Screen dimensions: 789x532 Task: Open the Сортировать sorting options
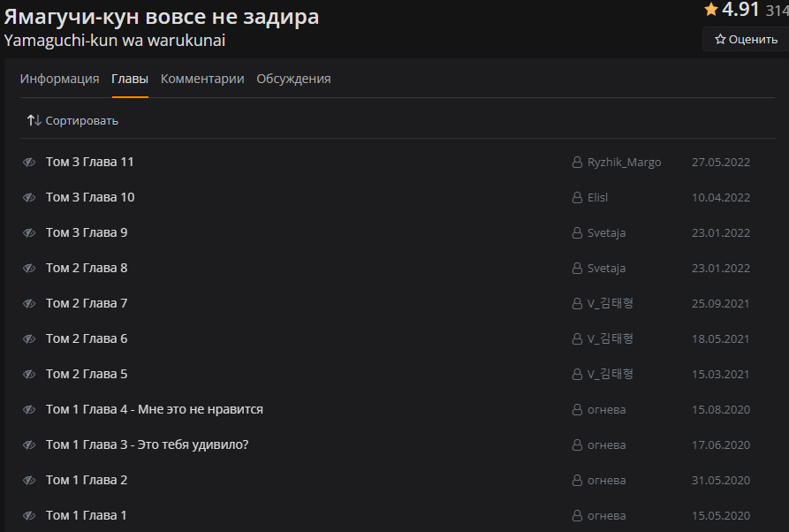click(x=81, y=121)
